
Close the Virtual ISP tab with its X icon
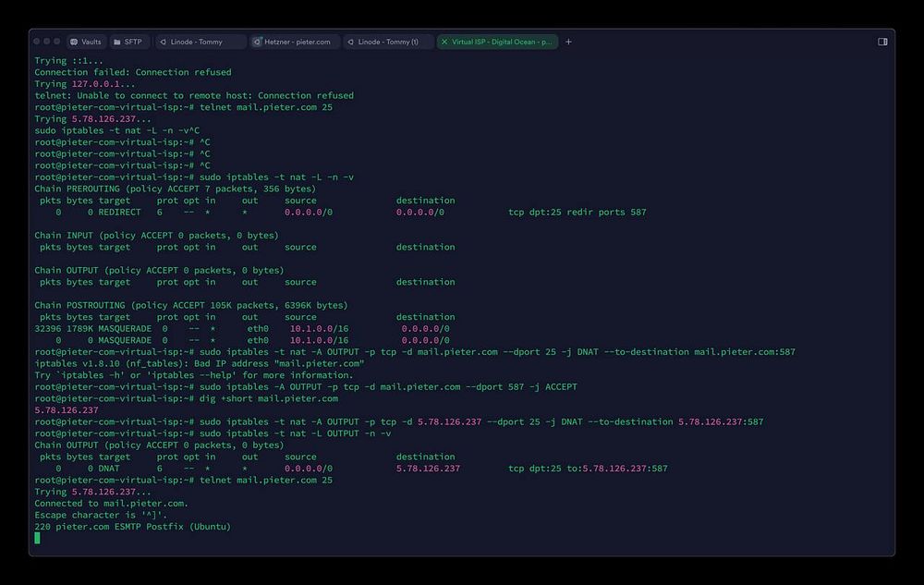(x=444, y=42)
